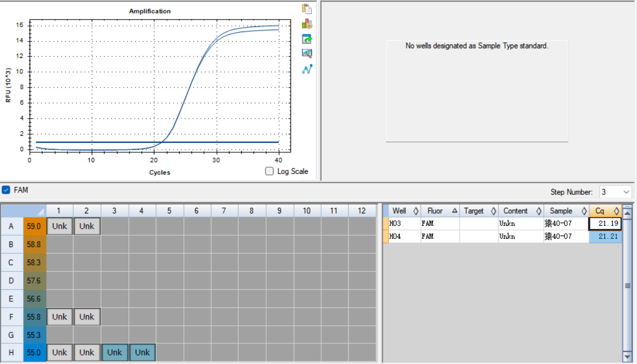The height and width of the screenshot is (364, 637).
Task: Click the Amplification chart title
Action: click(x=150, y=11)
